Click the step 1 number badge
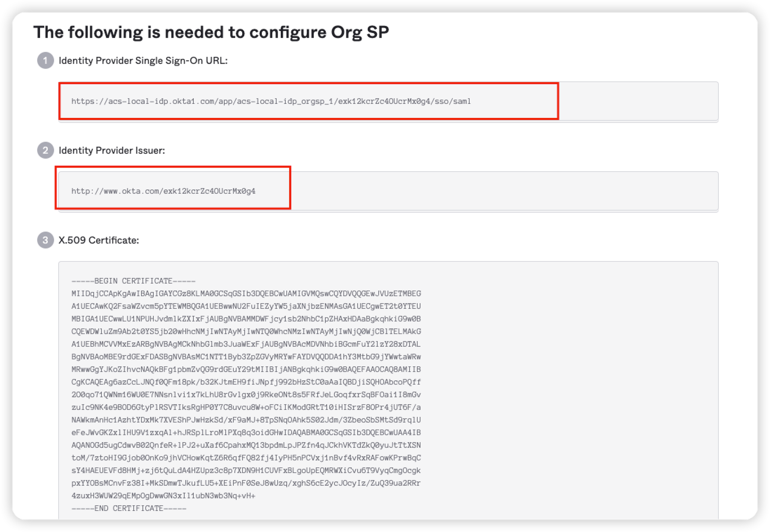 point(45,61)
